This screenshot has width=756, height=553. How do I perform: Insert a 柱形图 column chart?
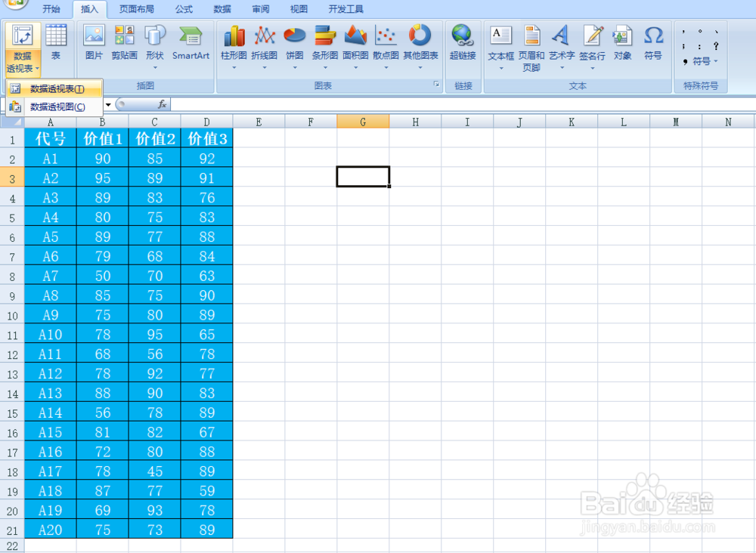(x=234, y=47)
